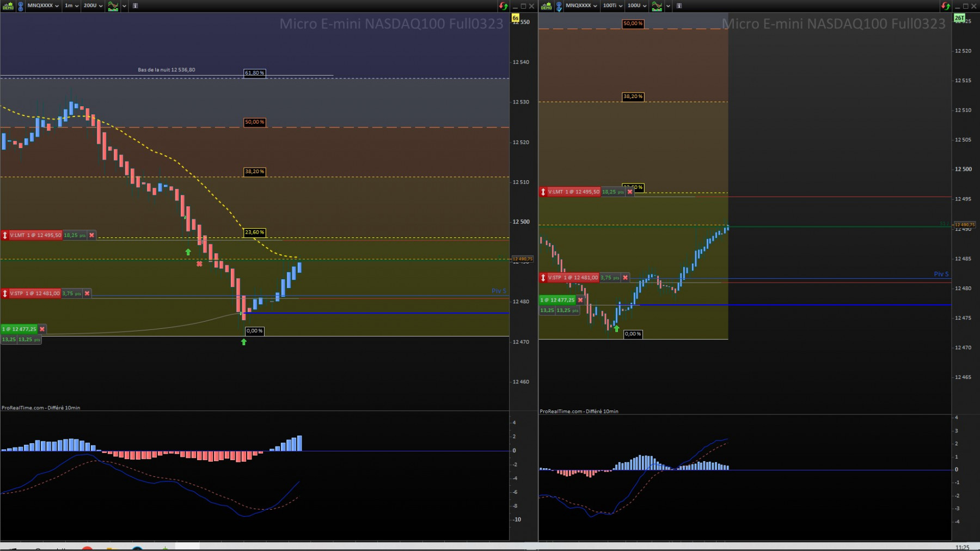Close the 1 @ 12 477,25 position on left chart
The height and width of the screenshot is (551, 980).
click(42, 329)
